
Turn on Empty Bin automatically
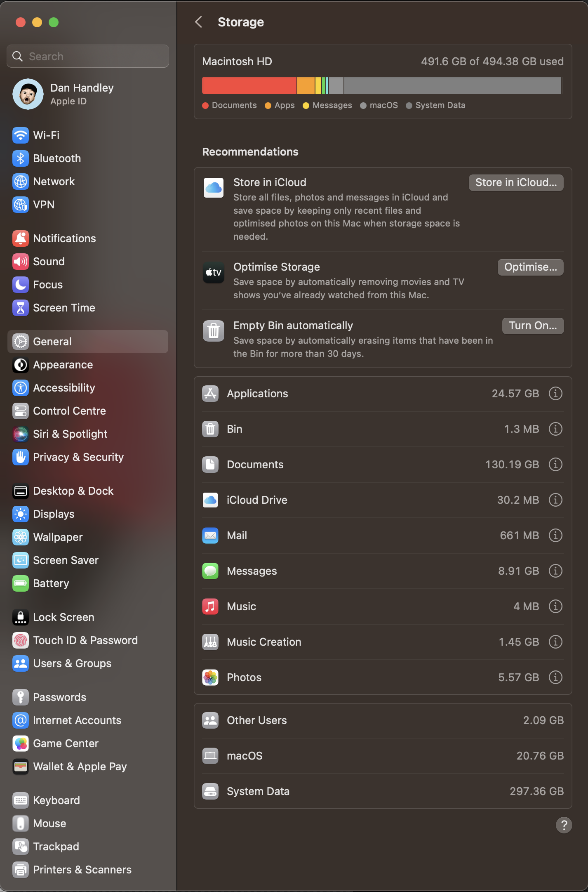tap(533, 326)
